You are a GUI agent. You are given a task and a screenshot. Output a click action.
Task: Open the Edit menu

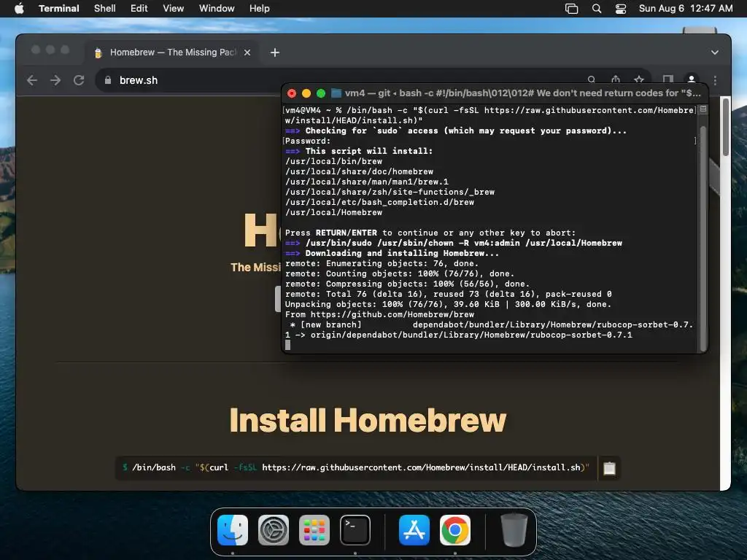[139, 8]
